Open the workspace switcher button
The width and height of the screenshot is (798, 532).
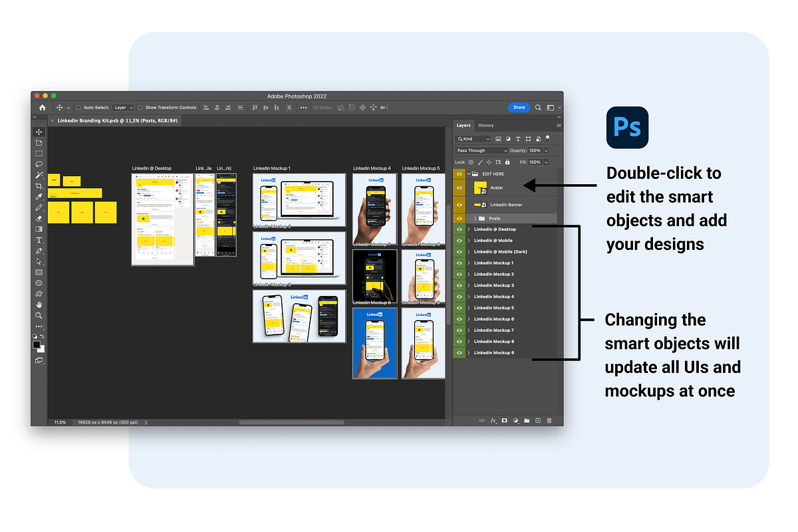(x=551, y=107)
